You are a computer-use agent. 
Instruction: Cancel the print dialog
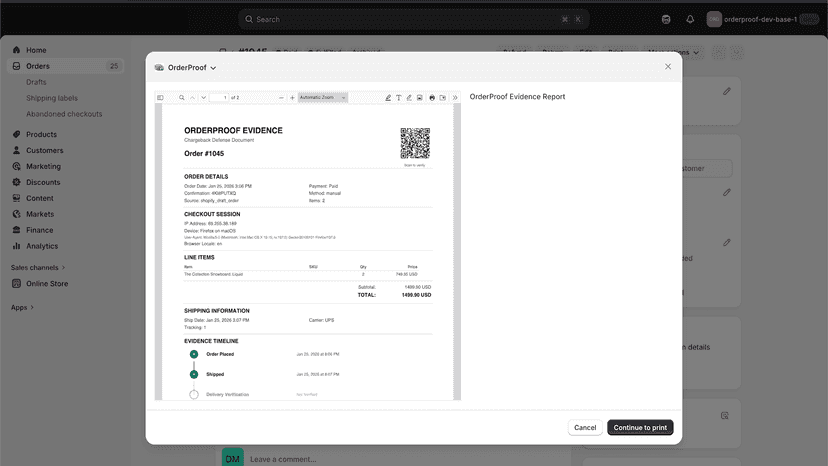(x=585, y=427)
